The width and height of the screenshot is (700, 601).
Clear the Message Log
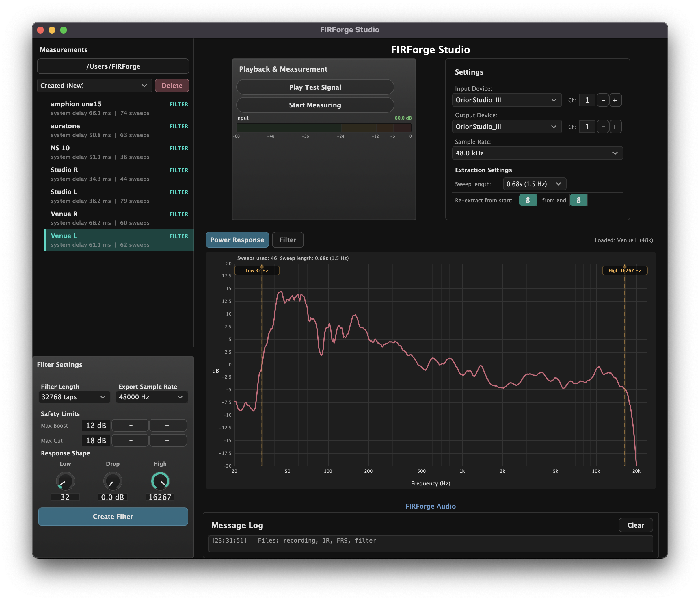pyautogui.click(x=636, y=525)
